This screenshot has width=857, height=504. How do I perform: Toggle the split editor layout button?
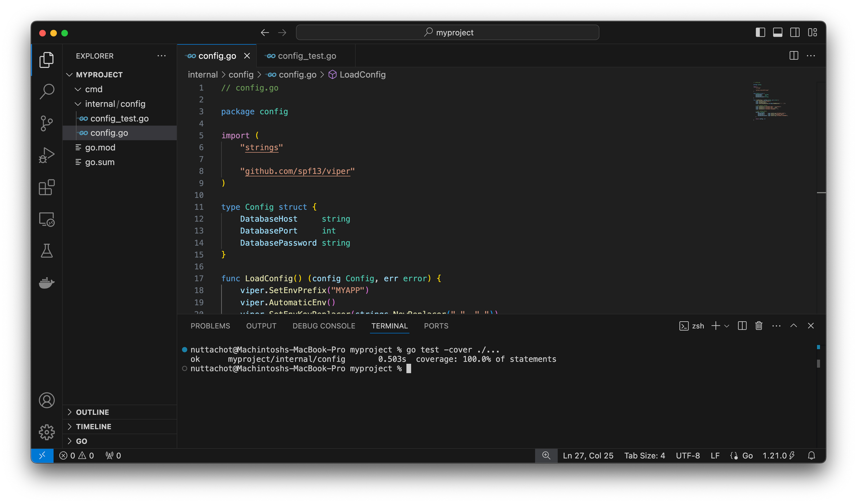(x=793, y=56)
